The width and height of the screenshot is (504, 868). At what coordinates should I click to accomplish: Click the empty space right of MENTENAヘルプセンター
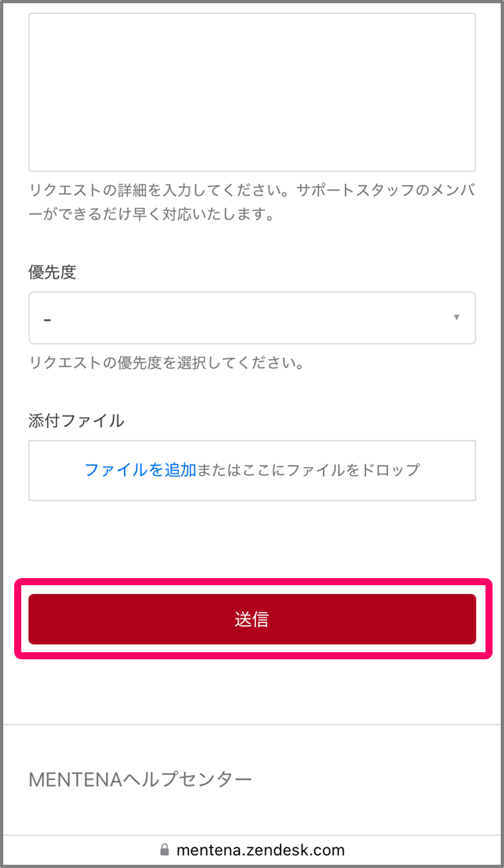point(376,779)
